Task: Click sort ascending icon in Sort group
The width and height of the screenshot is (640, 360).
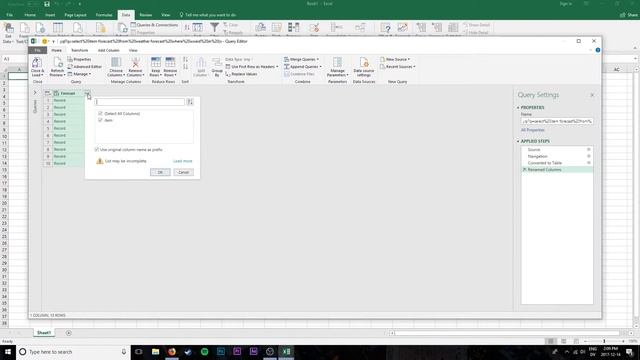Action: tap(185, 60)
